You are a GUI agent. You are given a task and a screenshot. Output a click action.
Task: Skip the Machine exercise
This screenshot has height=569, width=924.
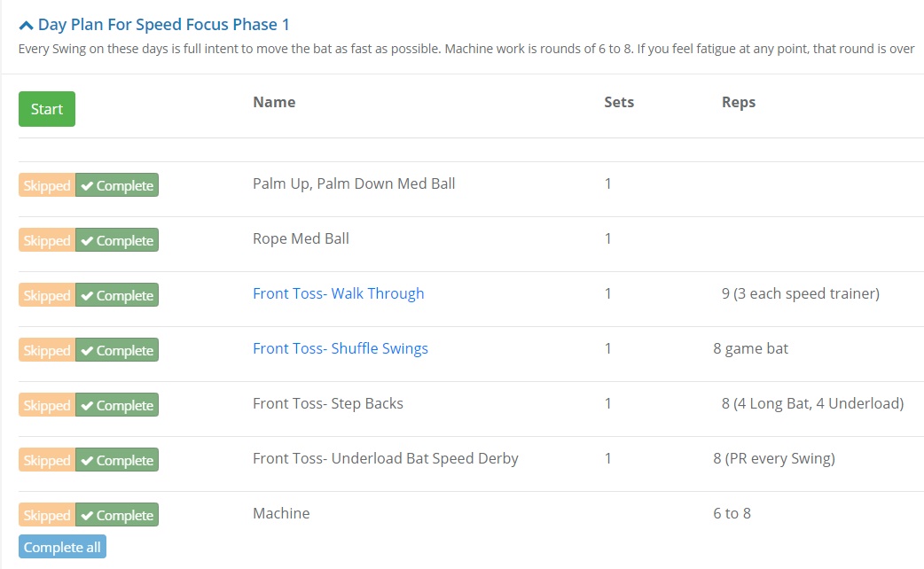click(x=47, y=515)
